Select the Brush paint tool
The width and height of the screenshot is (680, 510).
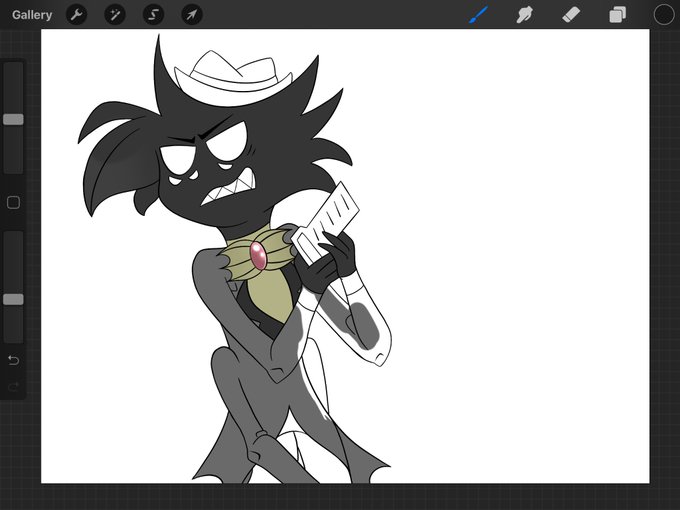click(478, 15)
